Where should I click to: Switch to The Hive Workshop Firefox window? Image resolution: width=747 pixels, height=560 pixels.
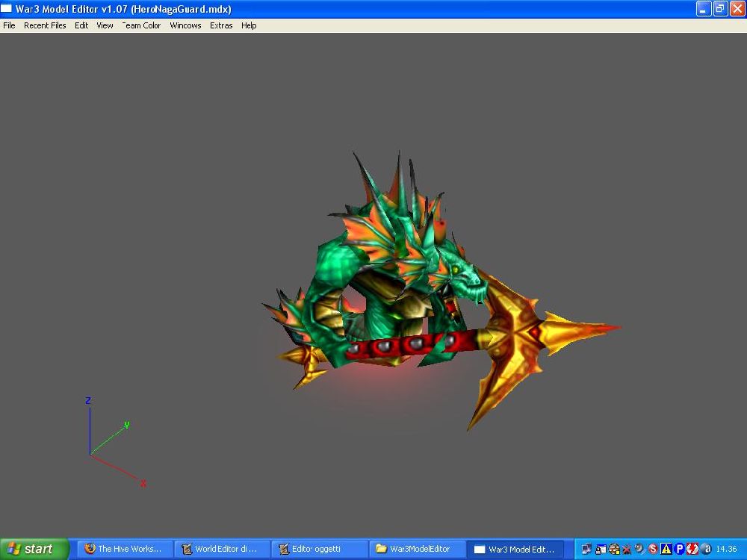coord(124,549)
